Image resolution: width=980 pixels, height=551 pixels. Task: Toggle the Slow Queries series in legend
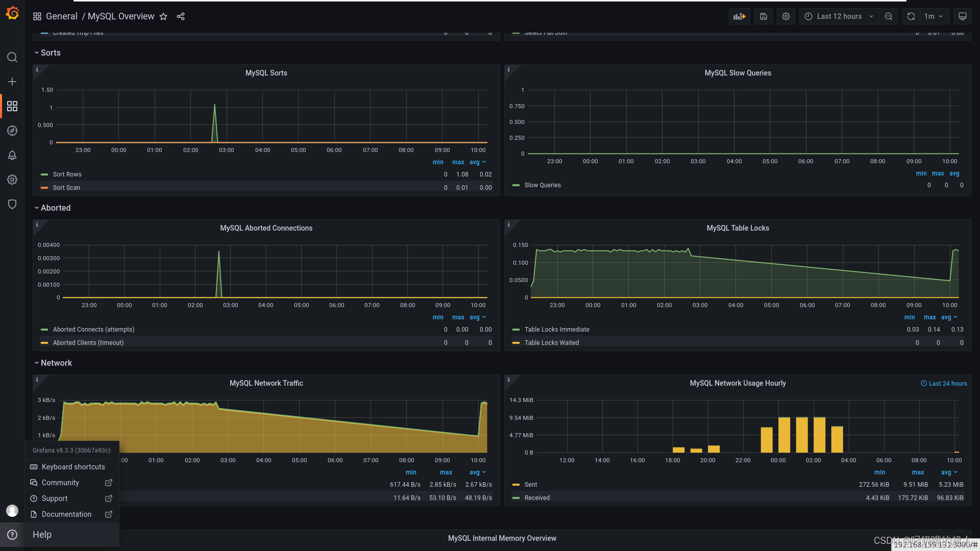(543, 185)
